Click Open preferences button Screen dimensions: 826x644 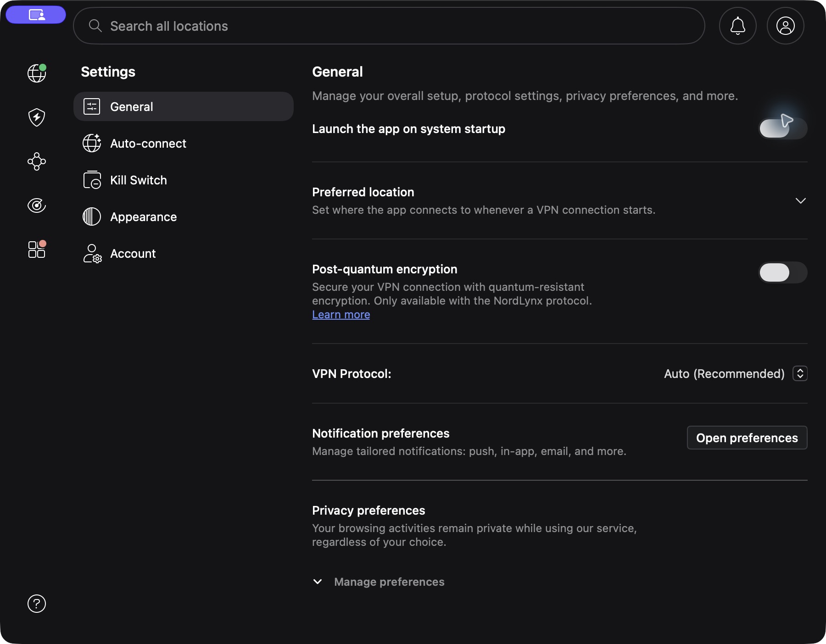[747, 438]
